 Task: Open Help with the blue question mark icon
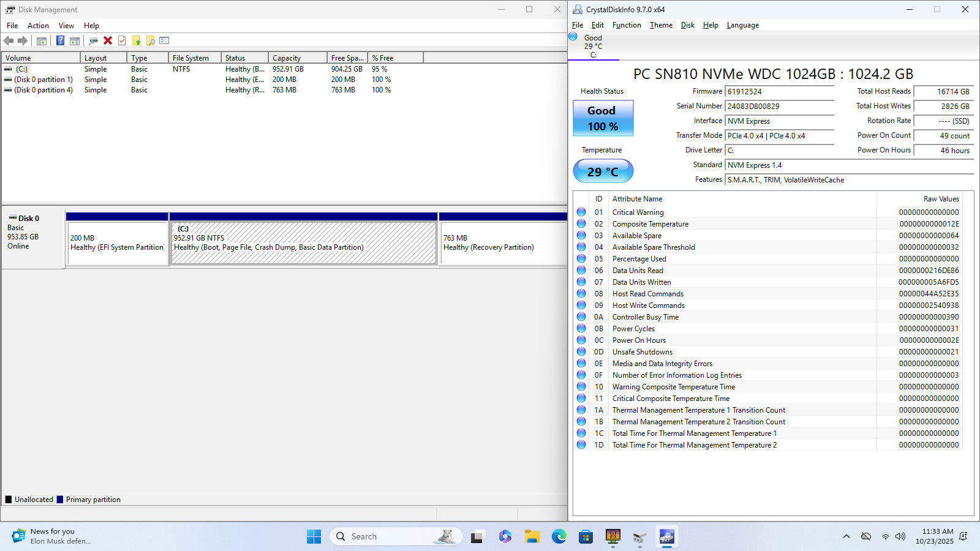click(x=60, y=40)
